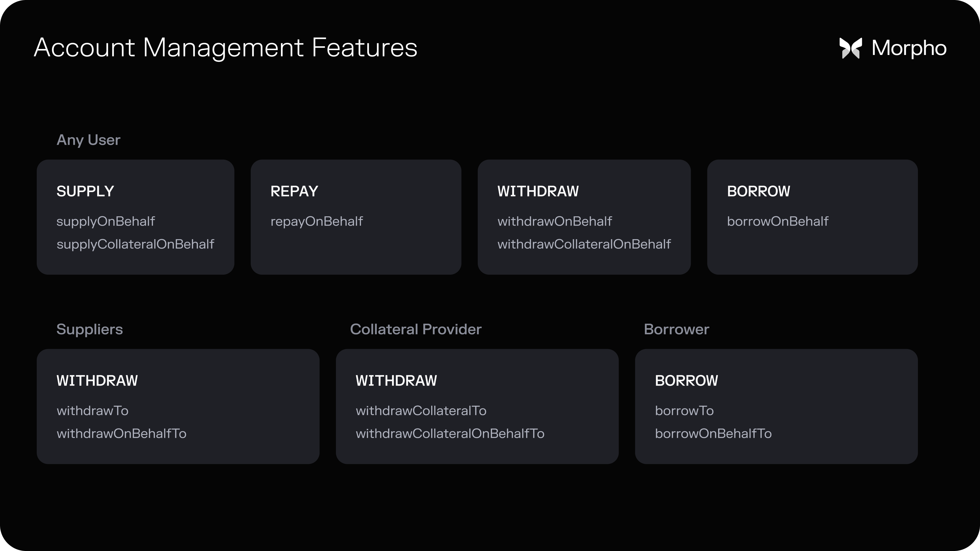Select withdrawCollateralTo under Collateral Provider
Viewport: 980px width, 551px height.
pos(421,411)
